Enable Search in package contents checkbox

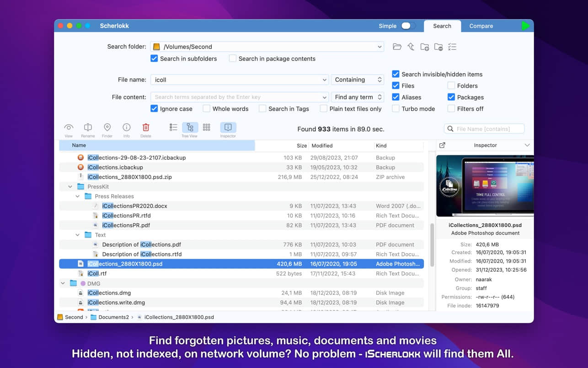(233, 59)
